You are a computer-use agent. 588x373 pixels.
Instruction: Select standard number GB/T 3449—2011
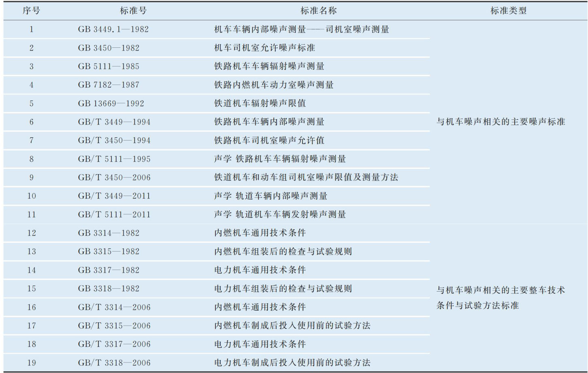(x=114, y=196)
